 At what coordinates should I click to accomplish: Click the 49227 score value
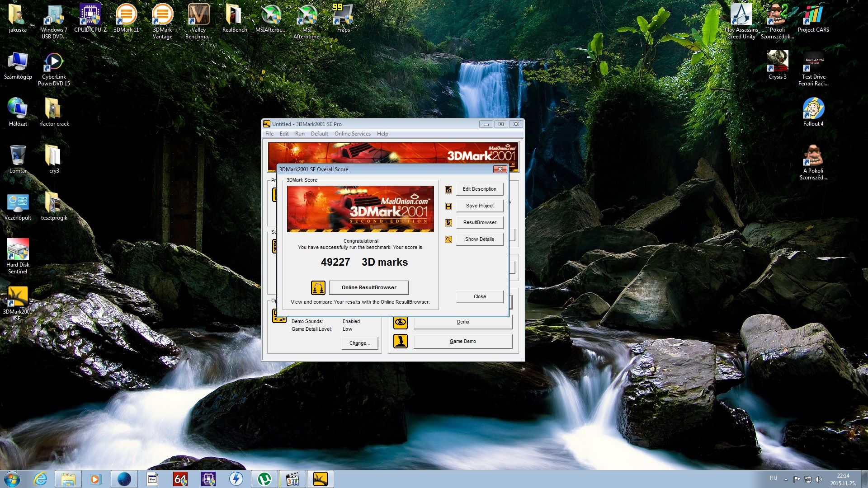click(x=335, y=262)
